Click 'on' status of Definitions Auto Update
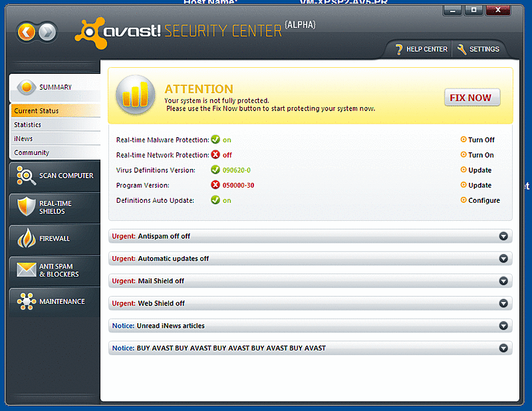Viewport: 532px width, 411px height. tap(227, 201)
